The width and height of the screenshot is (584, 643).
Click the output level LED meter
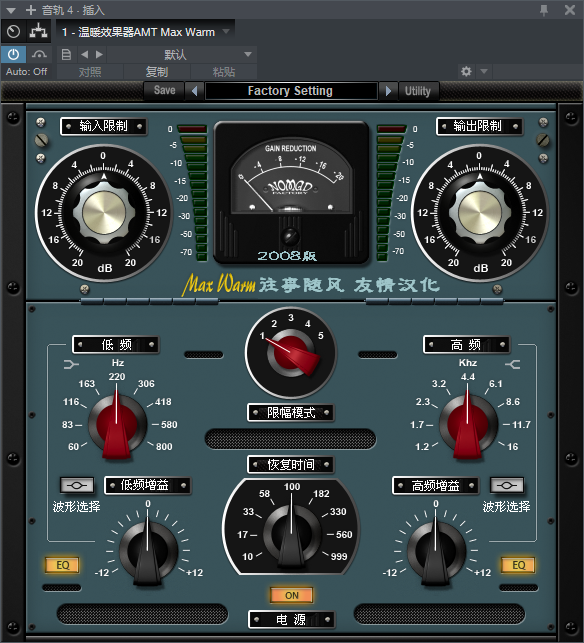390,193
